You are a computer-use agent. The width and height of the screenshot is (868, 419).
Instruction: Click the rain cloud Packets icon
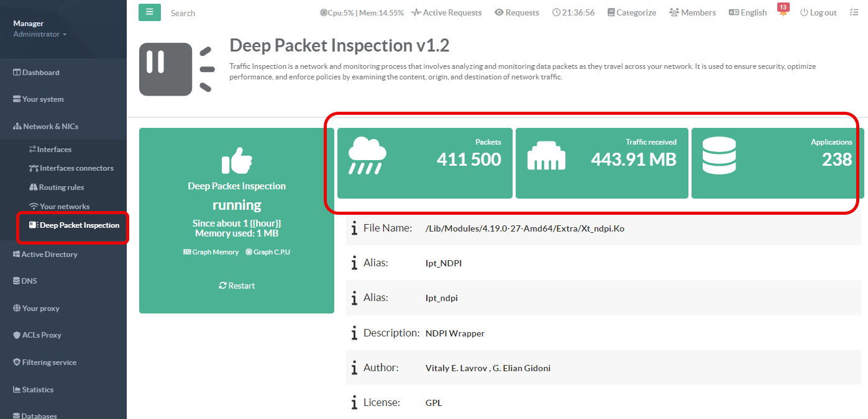pyautogui.click(x=367, y=156)
